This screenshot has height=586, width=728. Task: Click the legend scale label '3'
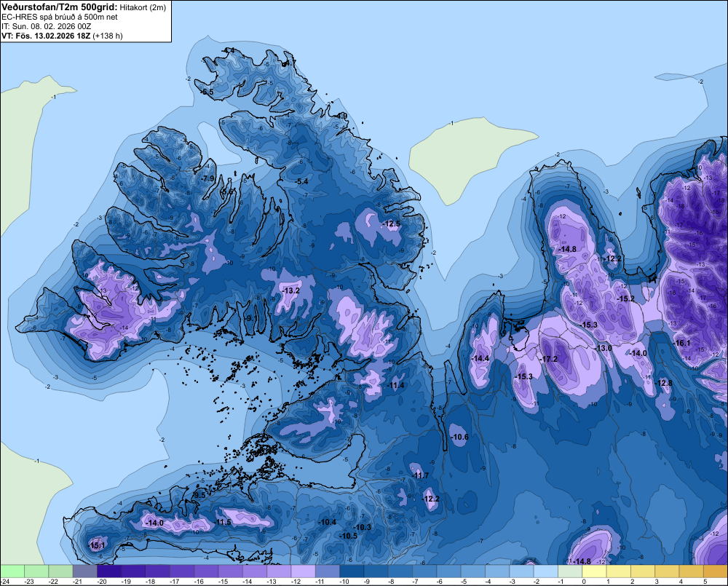[657, 582]
